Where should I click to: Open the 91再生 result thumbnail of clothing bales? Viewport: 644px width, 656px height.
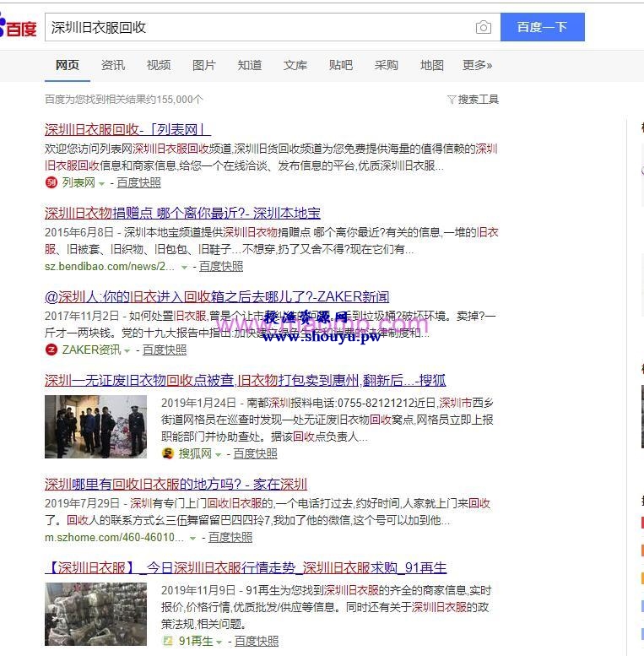[95, 614]
